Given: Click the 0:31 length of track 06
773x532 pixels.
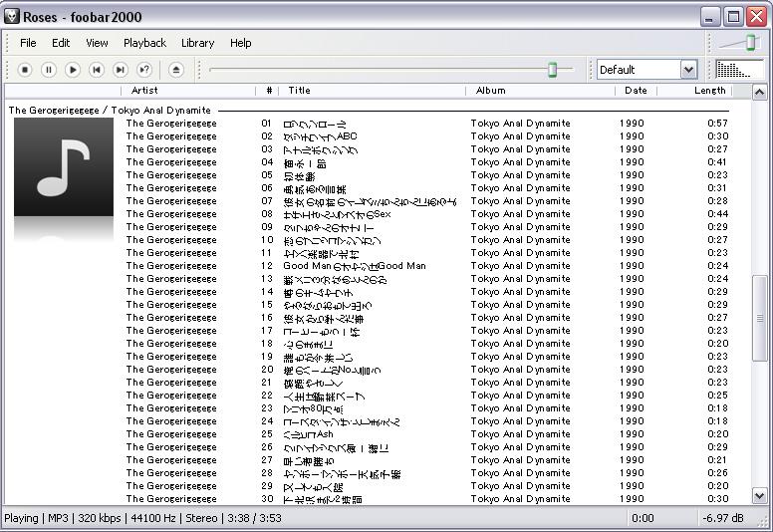Looking at the screenshot, I should click(x=717, y=188).
